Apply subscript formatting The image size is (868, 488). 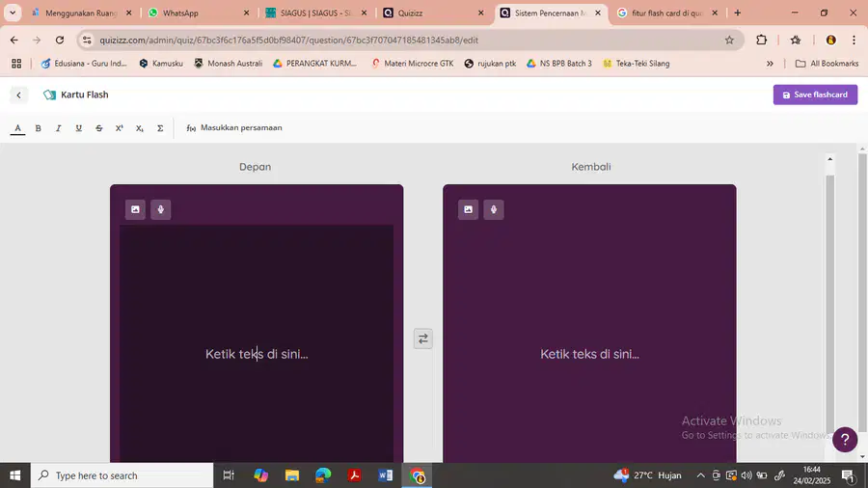pos(140,128)
